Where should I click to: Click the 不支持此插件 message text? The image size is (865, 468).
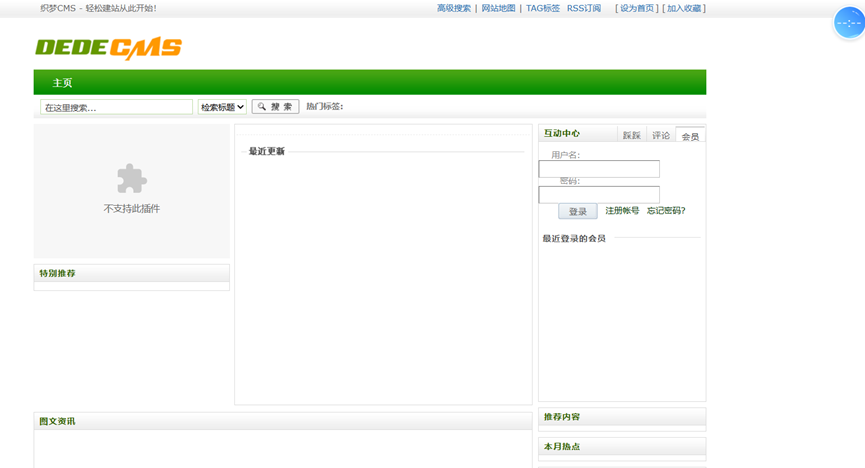(132, 209)
